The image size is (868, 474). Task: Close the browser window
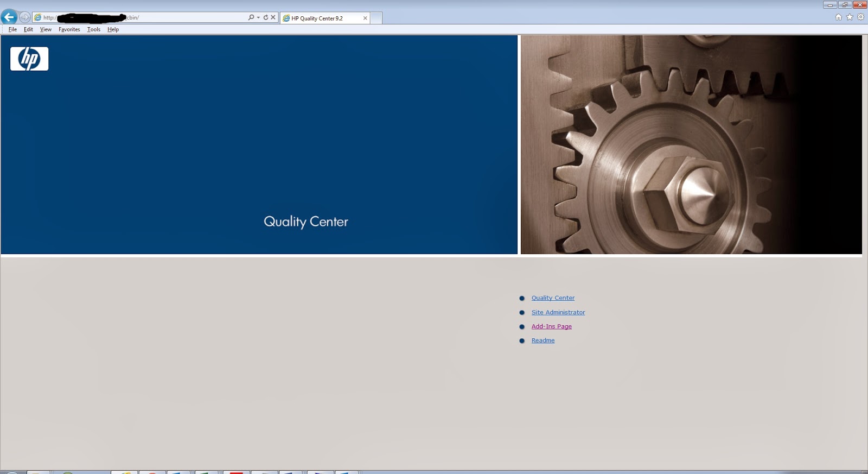point(860,5)
